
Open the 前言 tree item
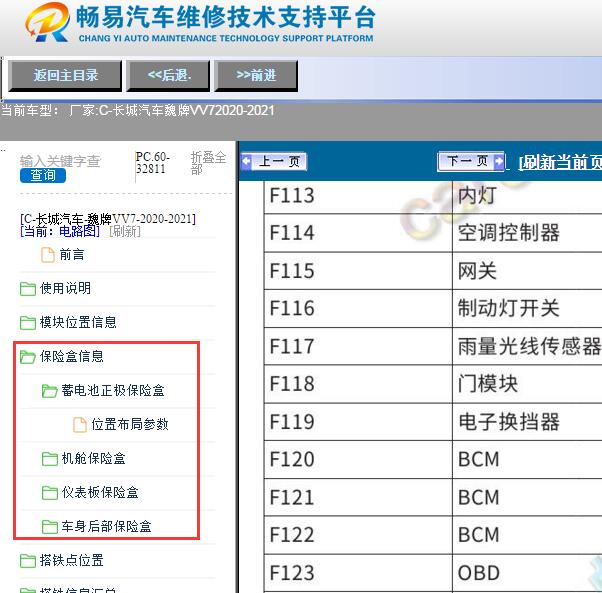tap(72, 254)
